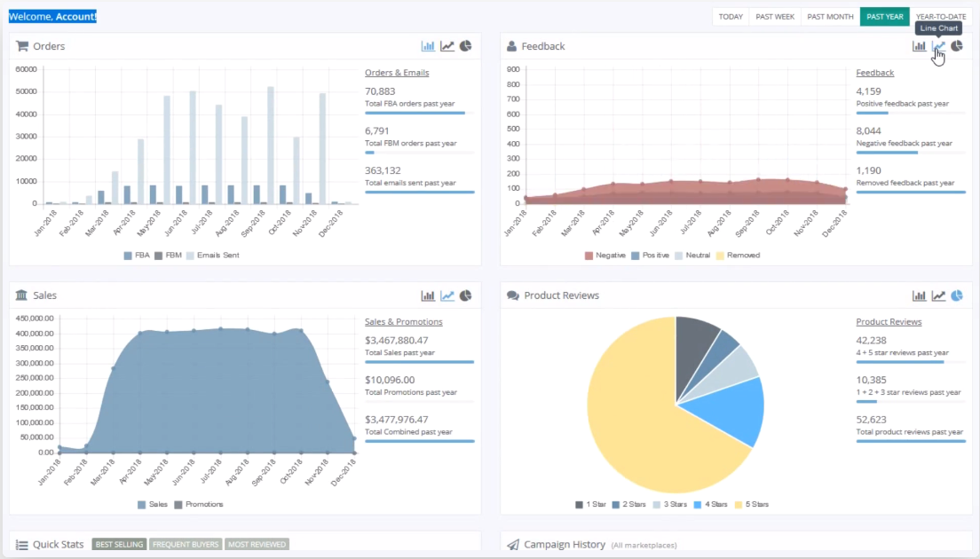The height and width of the screenshot is (559, 980).
Task: Toggle FBA series in Orders legend
Action: pos(137,256)
